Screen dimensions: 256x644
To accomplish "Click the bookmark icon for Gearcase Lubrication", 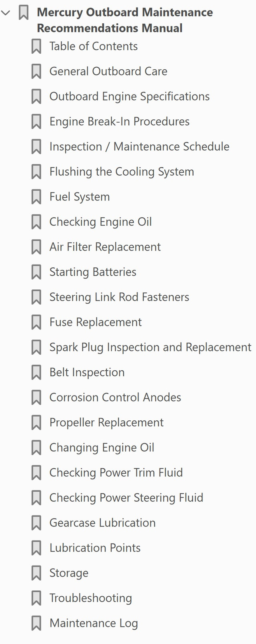I will (x=36, y=523).
